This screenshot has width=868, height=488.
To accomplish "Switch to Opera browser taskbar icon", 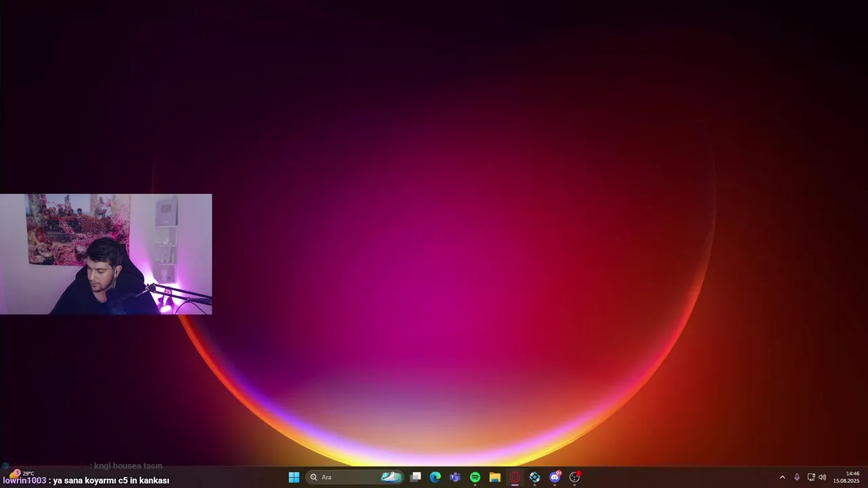I will pyautogui.click(x=515, y=477).
